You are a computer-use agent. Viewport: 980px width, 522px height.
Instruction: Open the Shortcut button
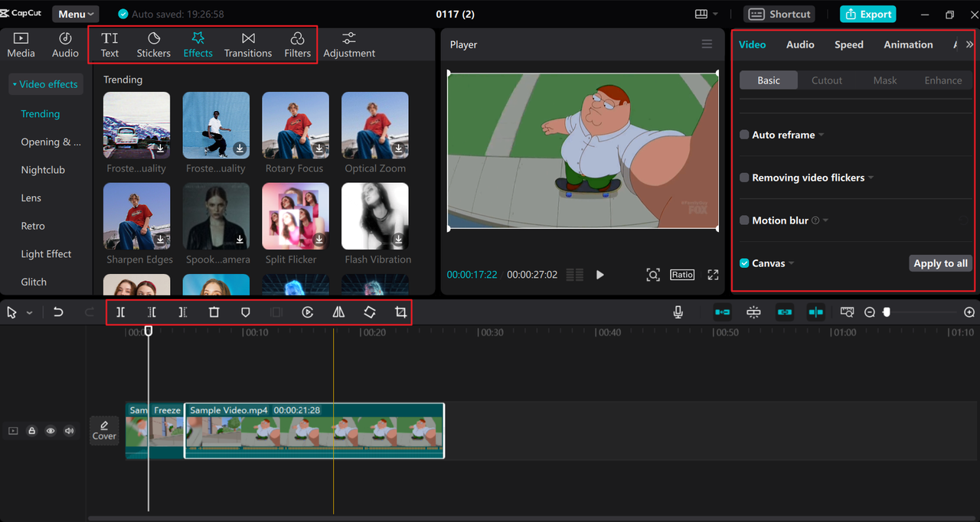[779, 14]
